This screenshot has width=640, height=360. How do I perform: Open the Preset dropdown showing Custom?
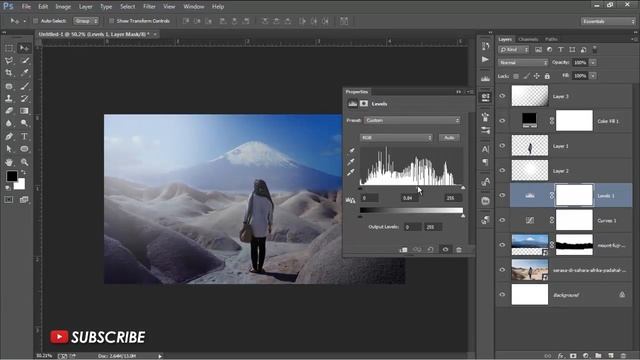tap(412, 120)
